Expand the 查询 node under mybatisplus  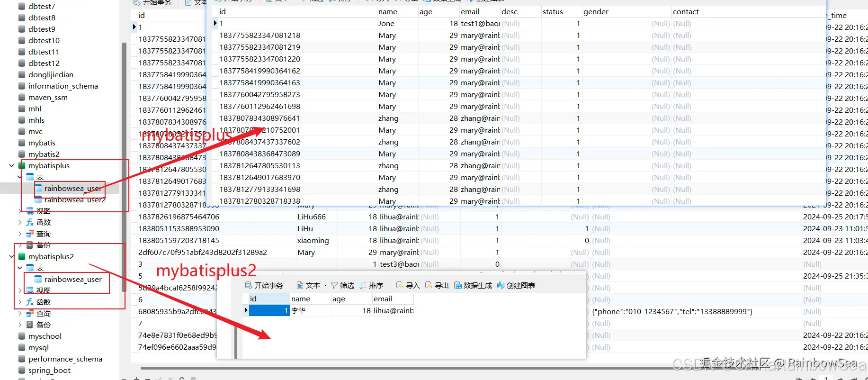[x=20, y=234]
